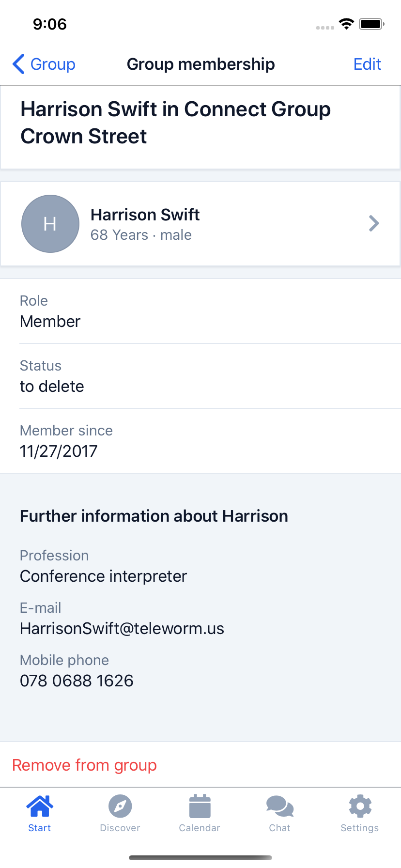The image size is (401, 868).
Task: Open the Discover compass icon
Action: click(120, 806)
